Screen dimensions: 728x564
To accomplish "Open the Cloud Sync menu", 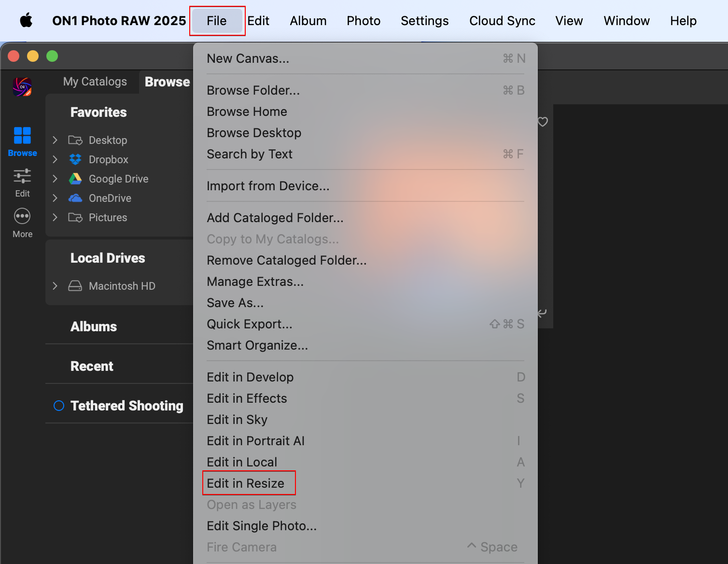I will pos(502,21).
